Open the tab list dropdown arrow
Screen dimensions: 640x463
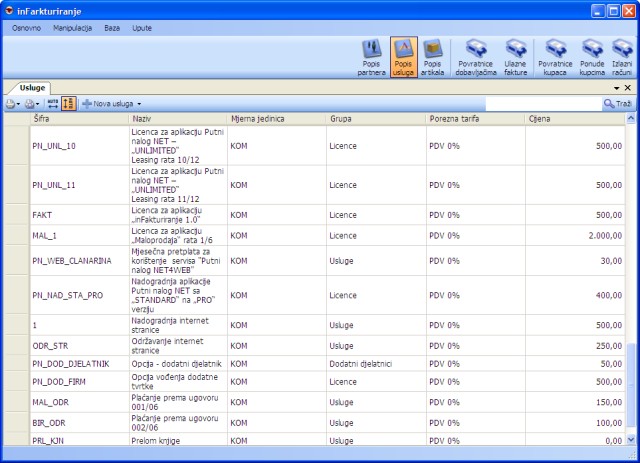(x=616, y=88)
